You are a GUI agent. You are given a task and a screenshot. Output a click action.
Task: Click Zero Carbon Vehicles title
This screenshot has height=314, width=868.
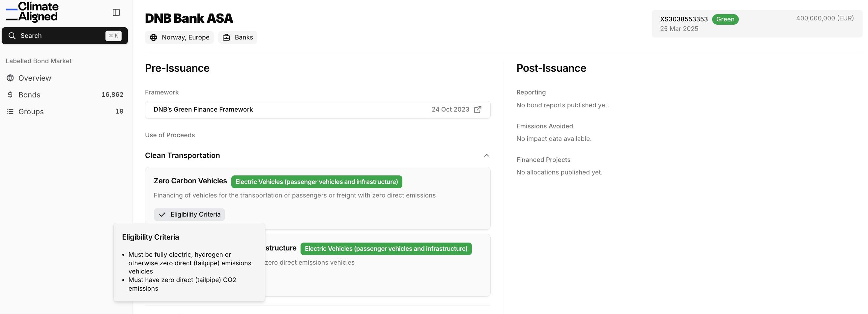pos(190,181)
